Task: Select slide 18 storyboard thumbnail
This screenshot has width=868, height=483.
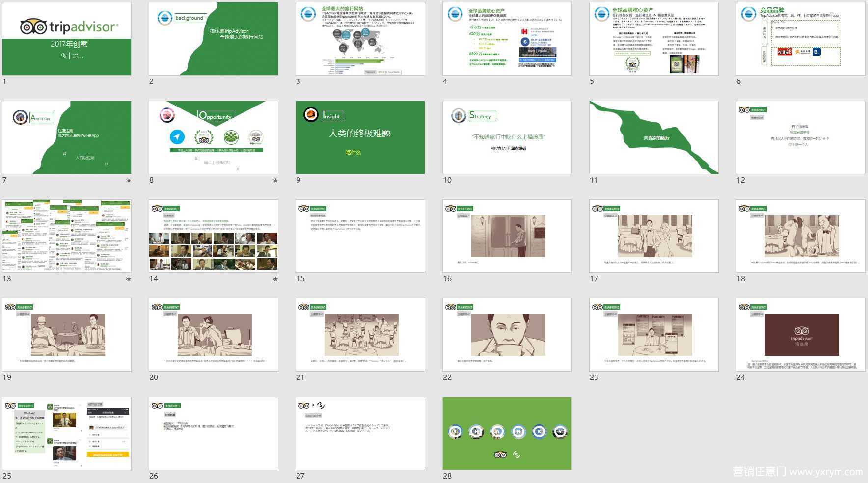Action: click(801, 236)
